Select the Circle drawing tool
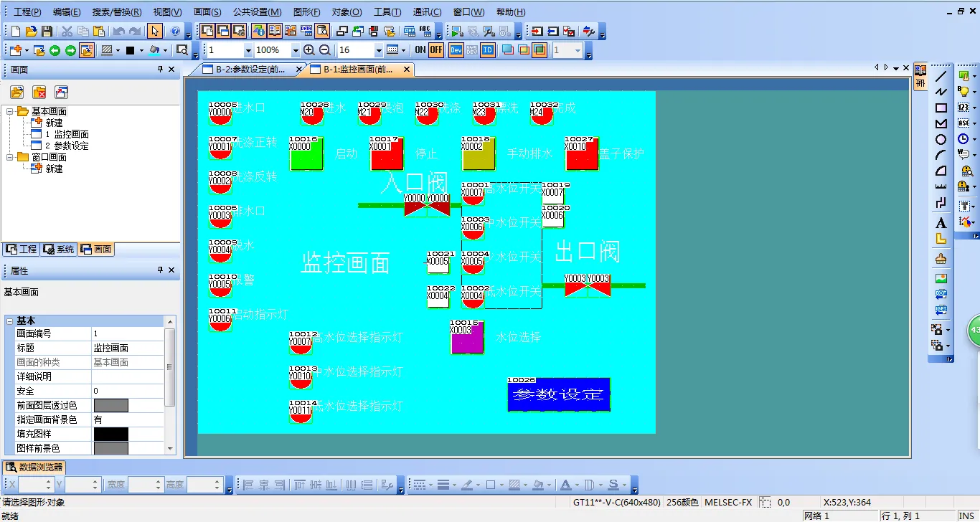The image size is (980, 522). coord(941,139)
